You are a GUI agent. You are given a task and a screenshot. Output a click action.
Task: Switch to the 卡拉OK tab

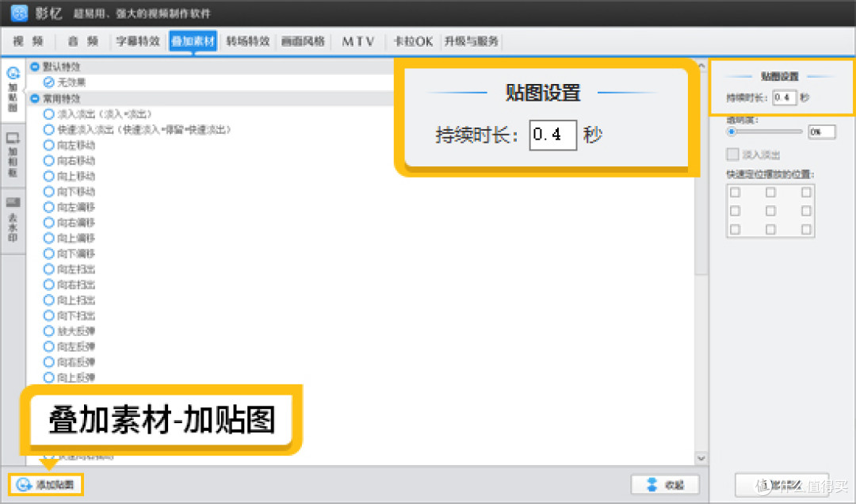pos(413,41)
